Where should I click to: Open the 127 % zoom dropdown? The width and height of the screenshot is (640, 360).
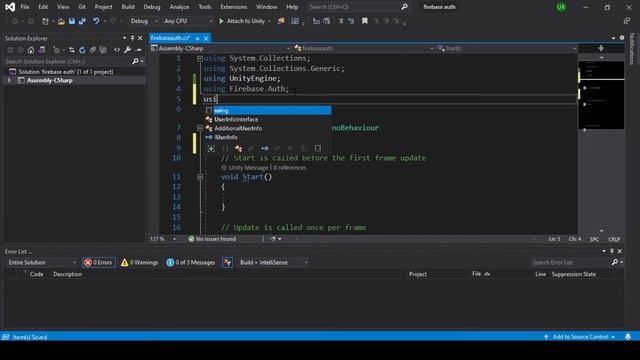(x=163, y=239)
